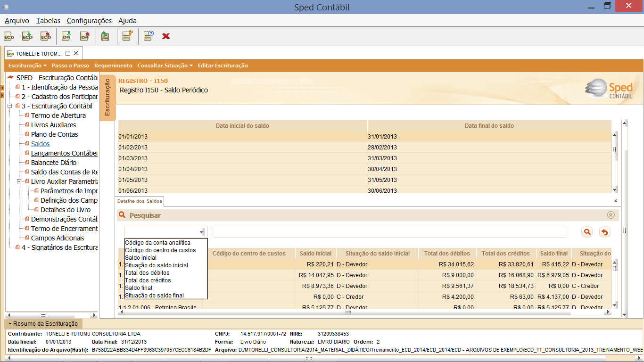Click the tree panel horizontal scrollbar

click(43, 315)
